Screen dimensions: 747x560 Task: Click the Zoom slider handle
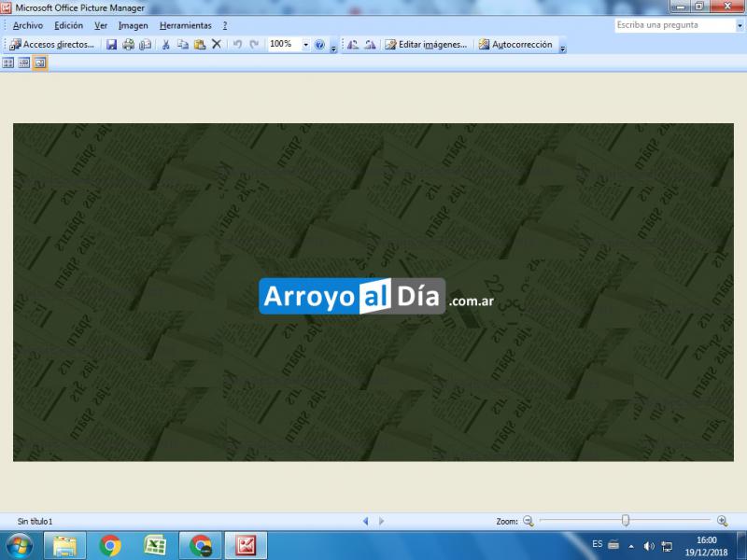click(x=626, y=521)
